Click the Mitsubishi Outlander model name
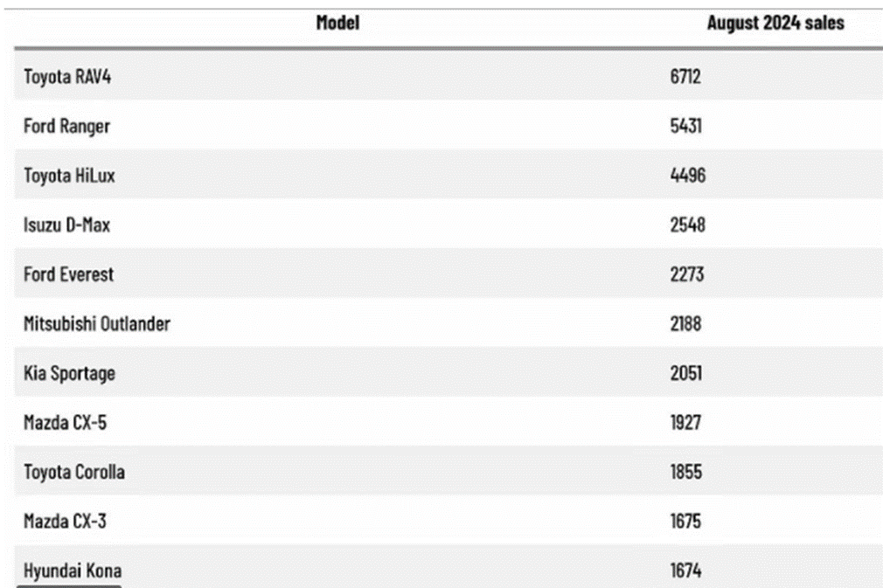This screenshot has width=883, height=588. (x=96, y=324)
